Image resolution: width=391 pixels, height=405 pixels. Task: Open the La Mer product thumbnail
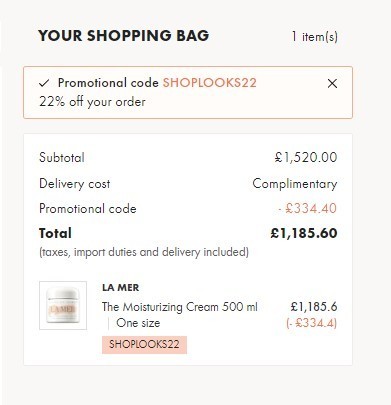63,305
